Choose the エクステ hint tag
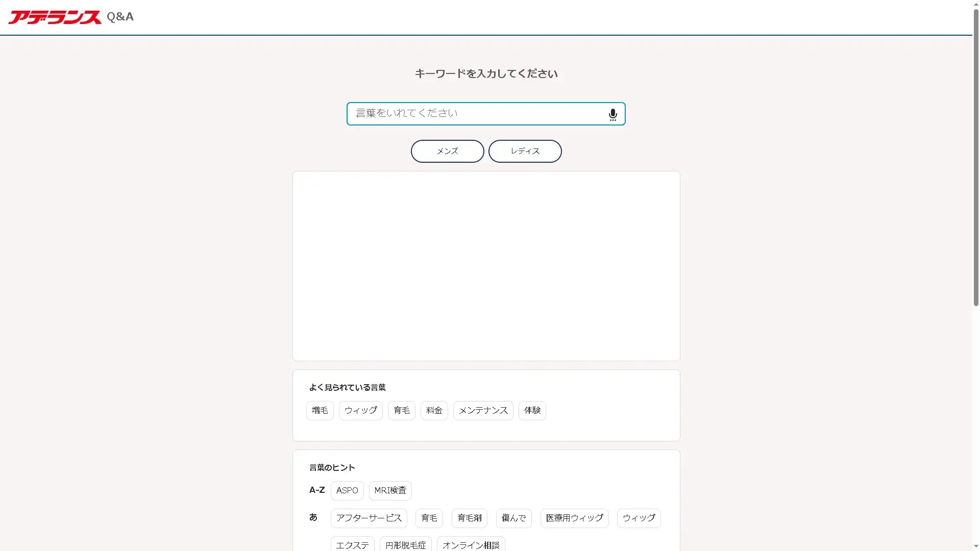 [x=352, y=544]
